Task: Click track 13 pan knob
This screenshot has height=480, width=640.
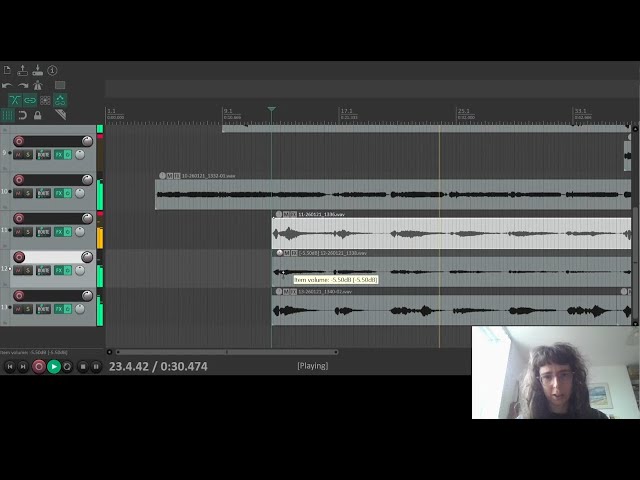Action: coord(80,309)
